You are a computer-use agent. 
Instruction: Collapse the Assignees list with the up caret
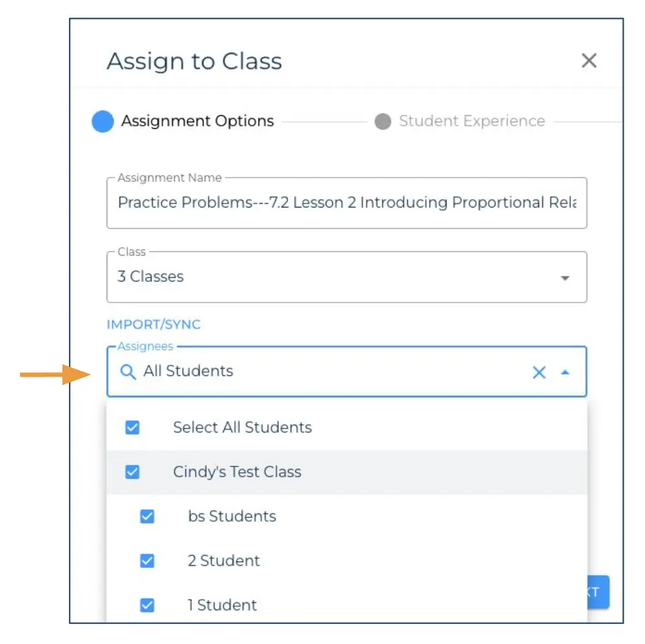(565, 371)
